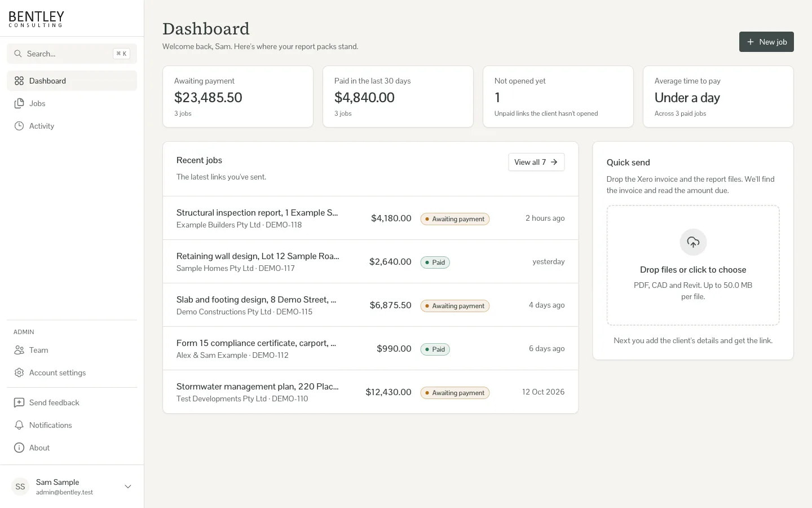Click the Paid badge on $2,640.00 row
The width and height of the screenshot is (812, 508).
pyautogui.click(x=435, y=262)
